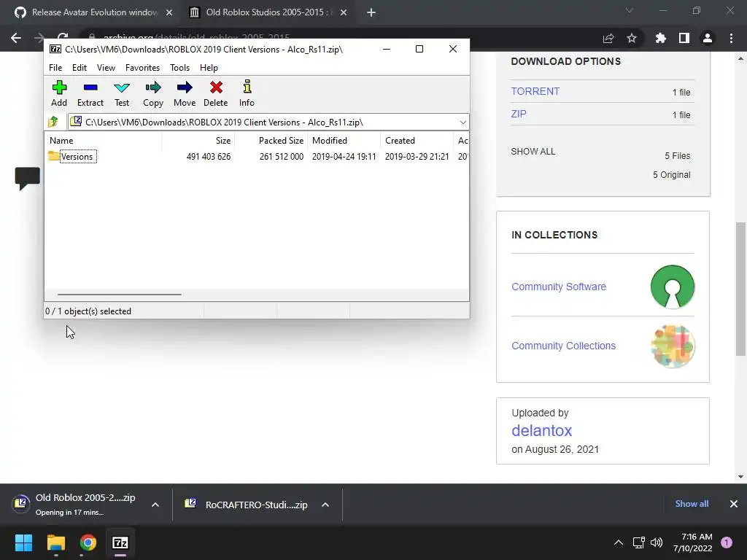Sort by the Created column header
The image size is (747, 560).
tap(417, 141)
